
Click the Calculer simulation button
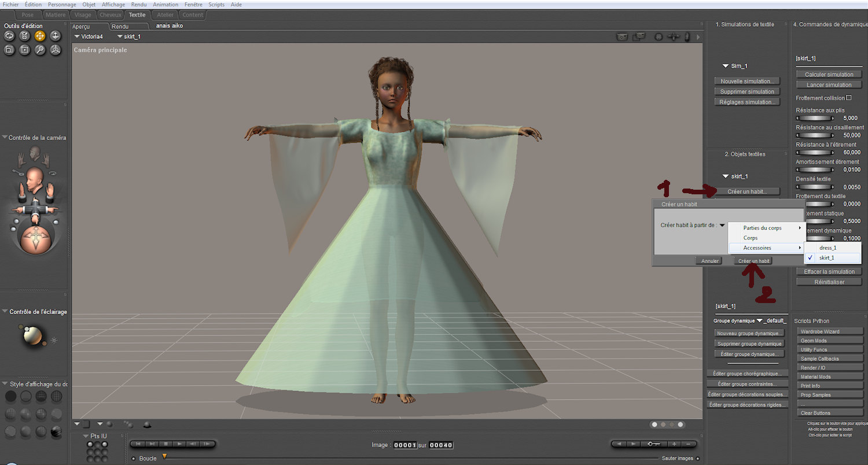pos(829,74)
